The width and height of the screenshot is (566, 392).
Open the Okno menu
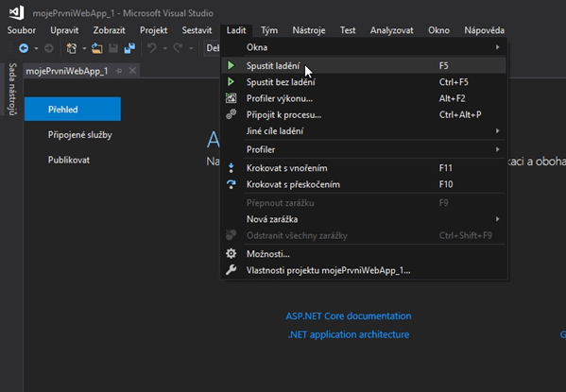tap(438, 30)
